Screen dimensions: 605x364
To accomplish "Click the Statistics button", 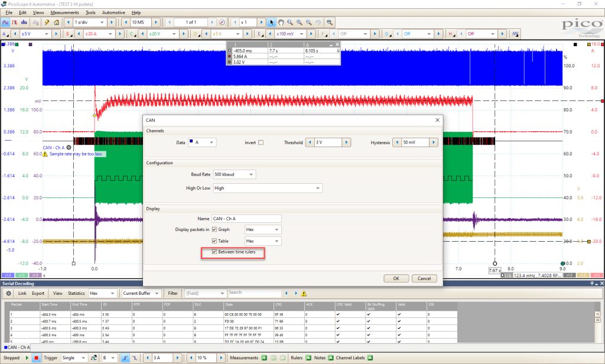I will coord(76,293).
